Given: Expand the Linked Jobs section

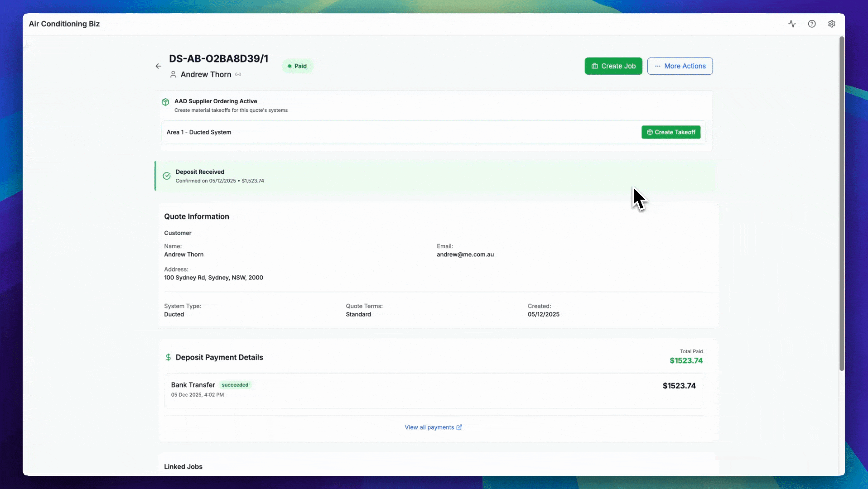Looking at the screenshot, I should [183, 466].
